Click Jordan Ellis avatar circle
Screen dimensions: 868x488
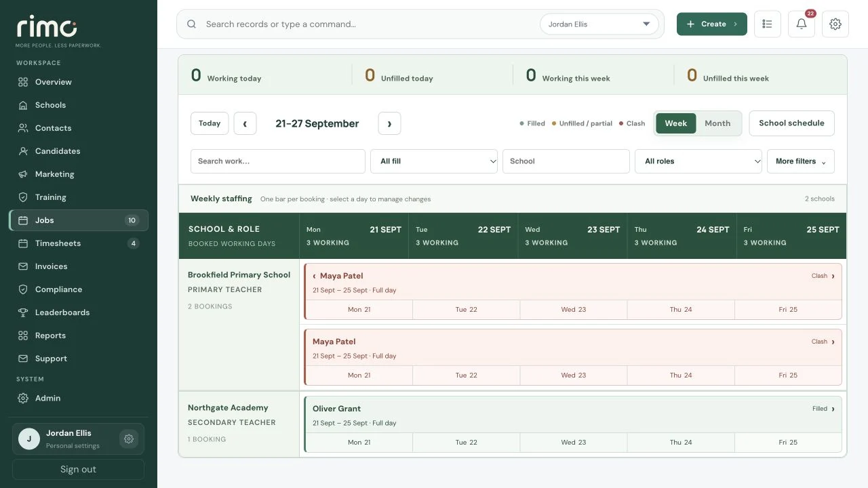[x=29, y=439]
